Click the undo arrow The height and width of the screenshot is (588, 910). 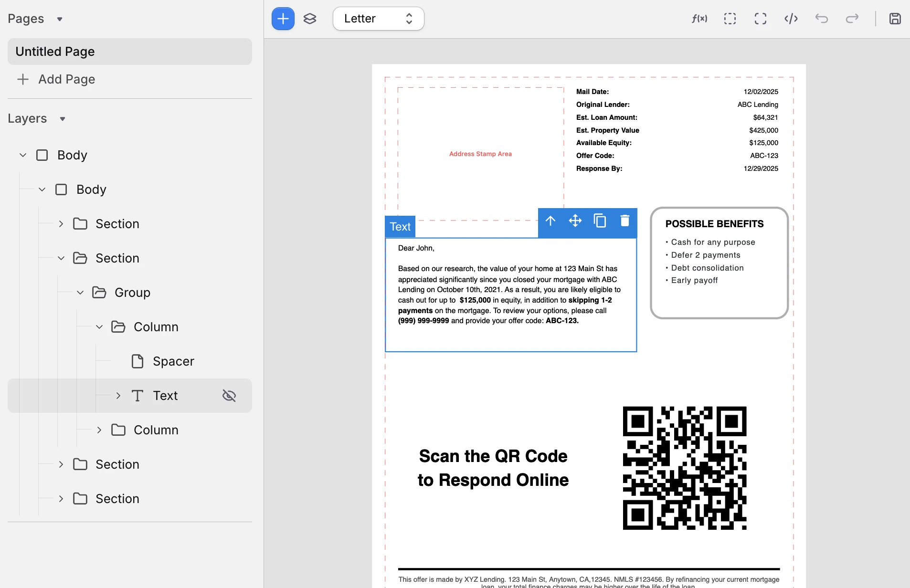point(821,19)
